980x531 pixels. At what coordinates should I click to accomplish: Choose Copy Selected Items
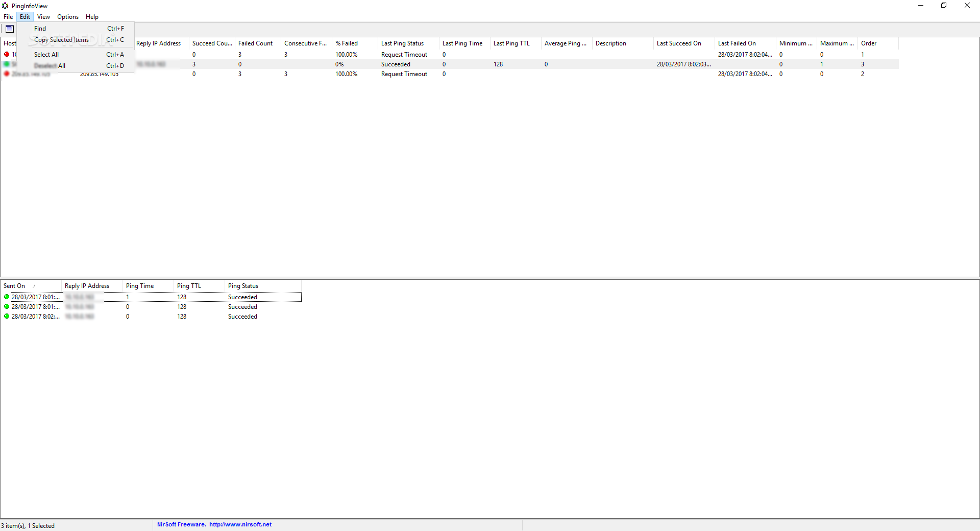click(x=76, y=40)
